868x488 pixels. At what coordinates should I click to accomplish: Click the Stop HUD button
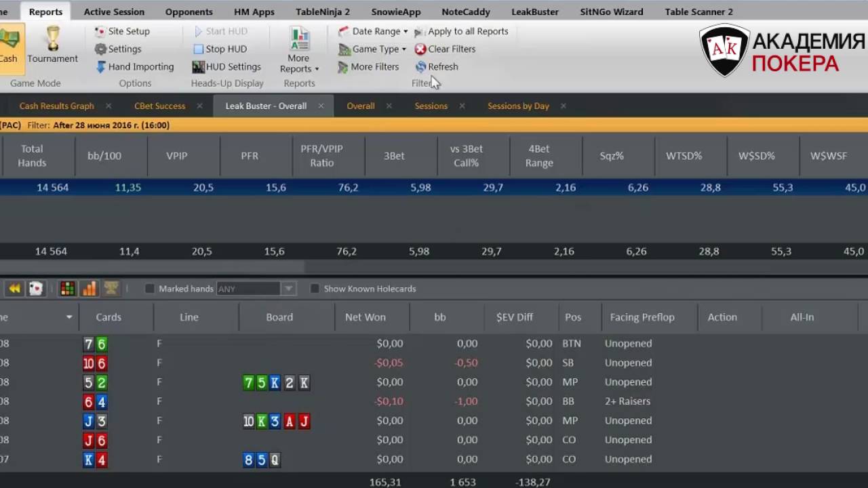[219, 49]
